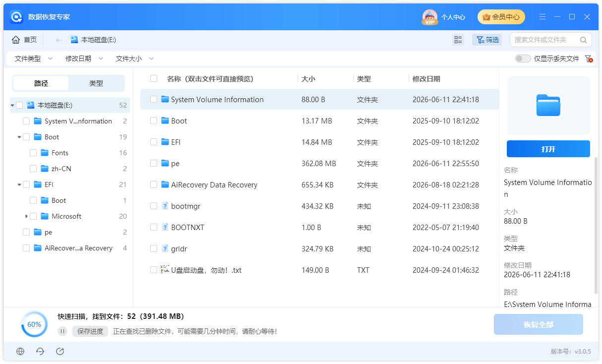Go to the home icon
Screen dimensions: 602x364
click(16, 40)
